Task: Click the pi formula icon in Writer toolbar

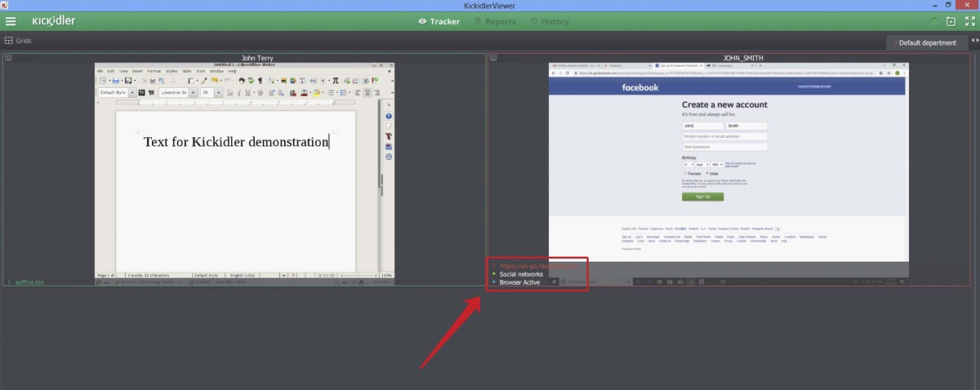Action: point(335,81)
